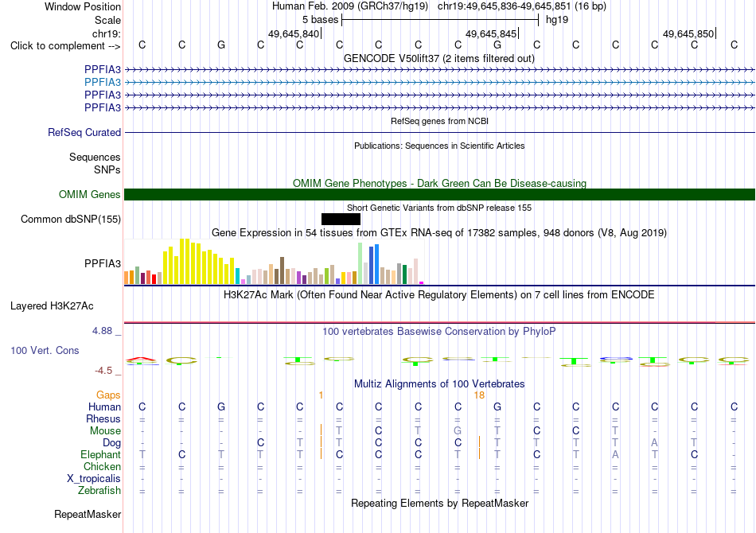Image resolution: width=756 pixels, height=533 pixels.
Task: Open the RefSeq Curated track label
Action: coord(84,133)
